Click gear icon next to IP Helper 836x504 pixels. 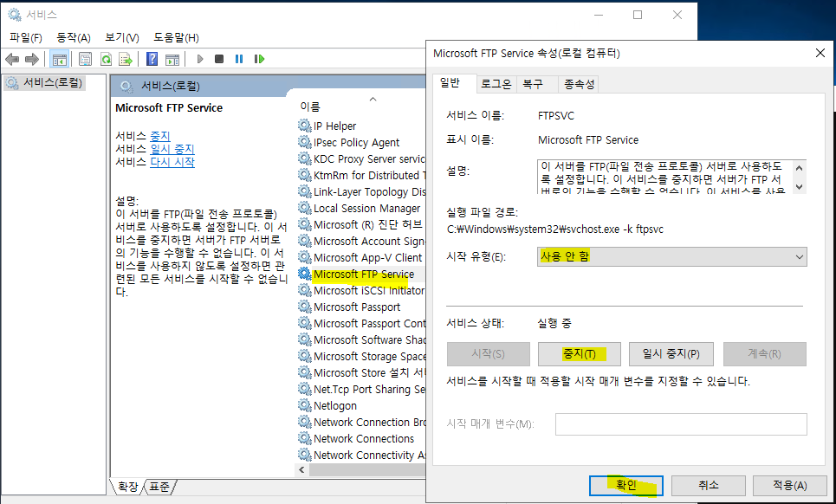point(304,126)
